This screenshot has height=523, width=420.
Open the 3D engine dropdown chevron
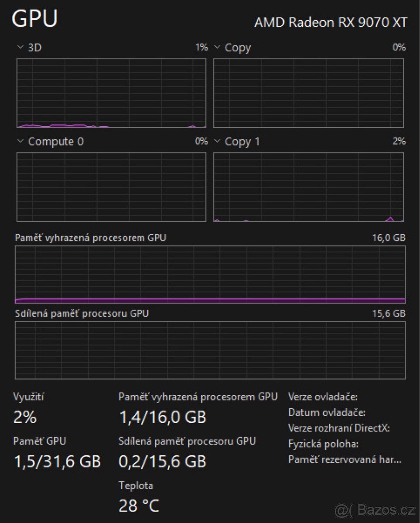[x=20, y=47]
